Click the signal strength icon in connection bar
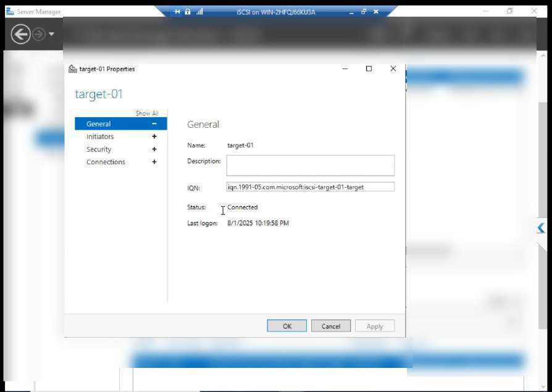This screenshot has height=392, width=552. [x=199, y=12]
